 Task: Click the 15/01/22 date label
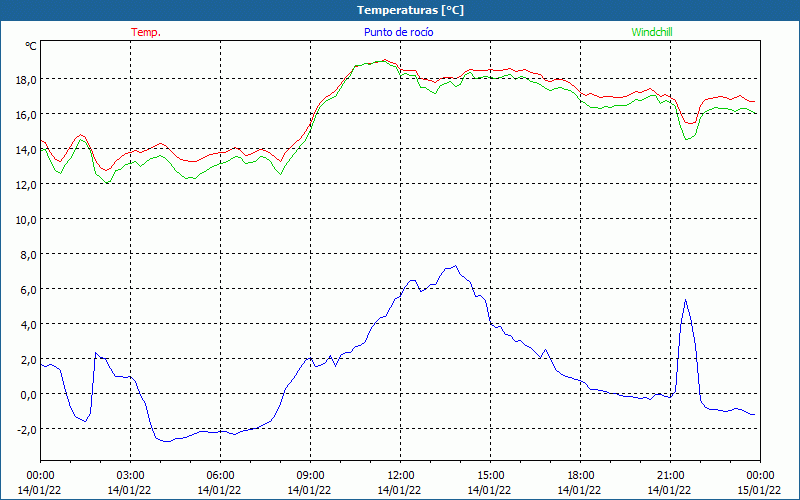point(759,490)
